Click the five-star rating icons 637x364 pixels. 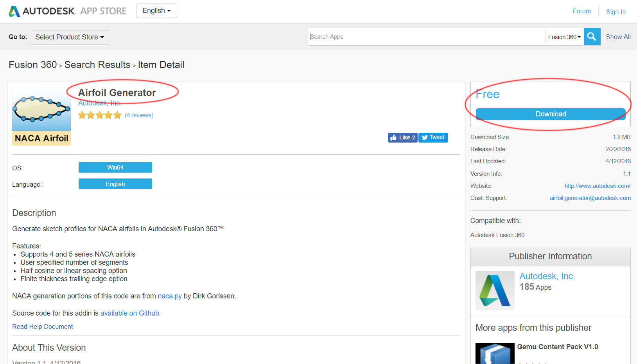[x=100, y=115]
